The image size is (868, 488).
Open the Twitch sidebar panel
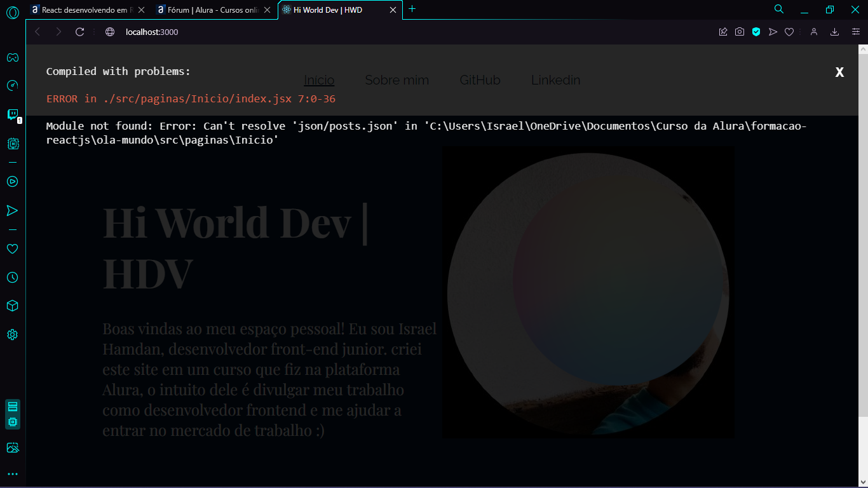click(x=12, y=114)
